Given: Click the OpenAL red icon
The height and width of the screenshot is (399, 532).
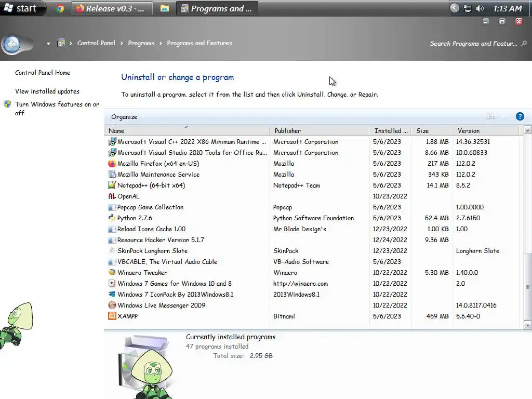Looking at the screenshot, I should point(112,196).
